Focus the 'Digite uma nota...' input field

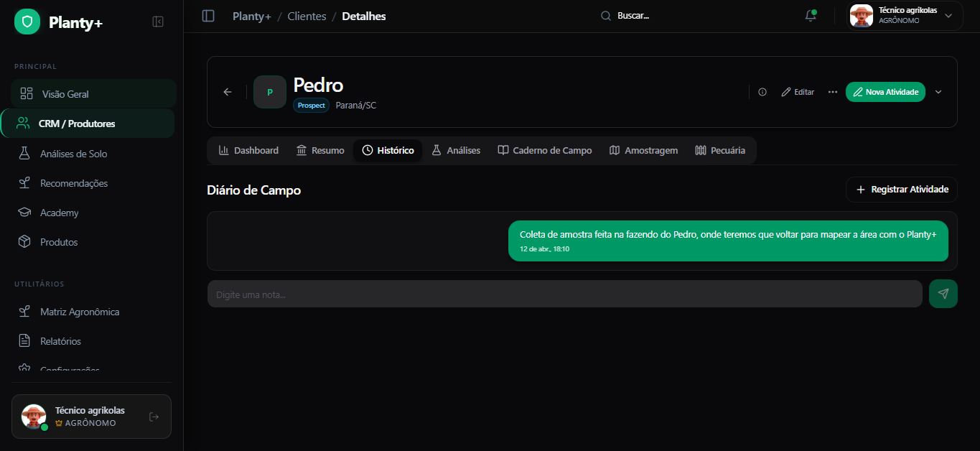coord(564,294)
